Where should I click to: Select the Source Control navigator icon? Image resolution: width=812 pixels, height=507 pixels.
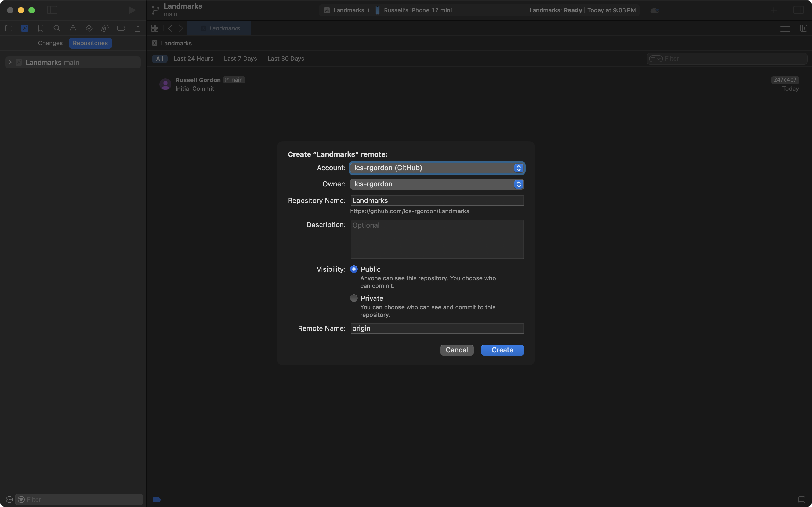(x=25, y=28)
